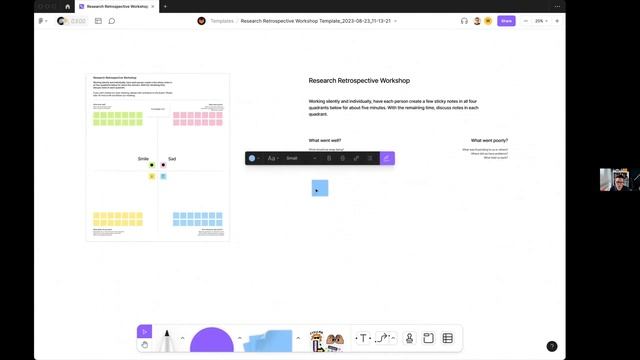Click the workshop instructions paragraph
640x360 pixels.
coord(393,108)
